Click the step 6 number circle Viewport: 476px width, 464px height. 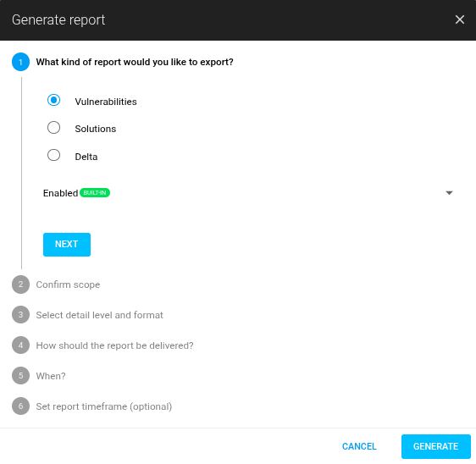(20, 406)
